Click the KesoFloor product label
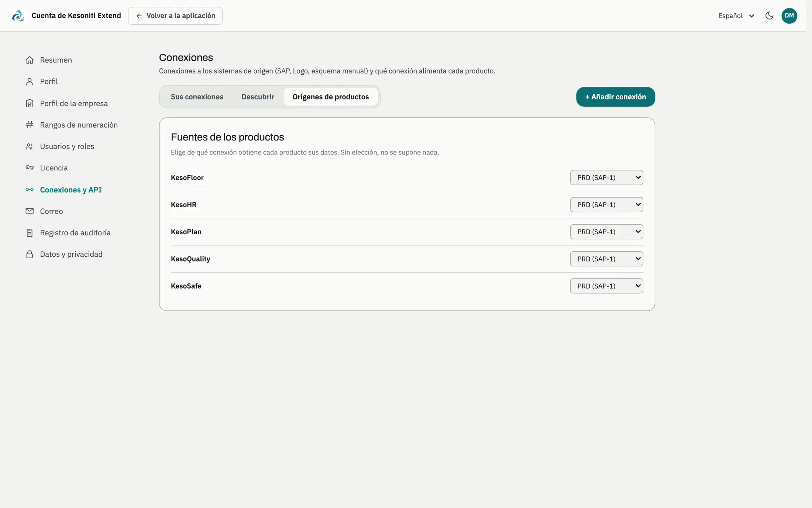The height and width of the screenshot is (508, 812). (x=187, y=177)
